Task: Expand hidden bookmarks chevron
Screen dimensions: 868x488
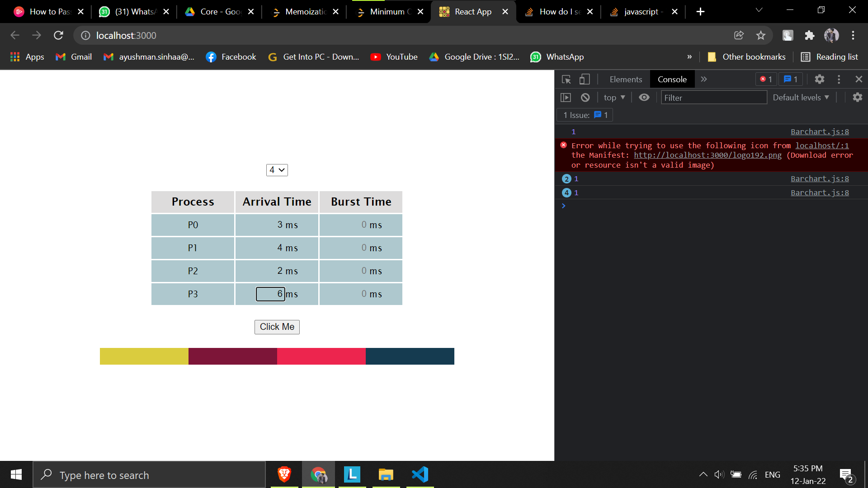Action: click(689, 57)
